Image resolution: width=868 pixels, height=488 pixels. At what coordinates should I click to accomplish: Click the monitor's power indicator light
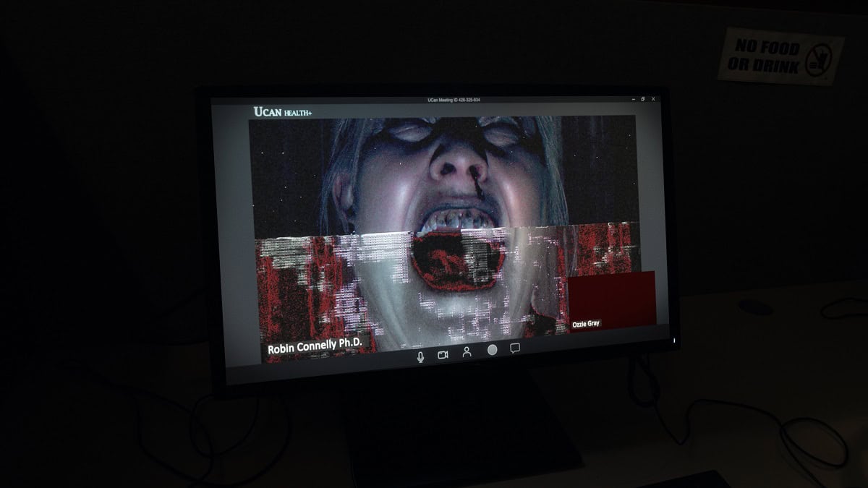tap(674, 340)
